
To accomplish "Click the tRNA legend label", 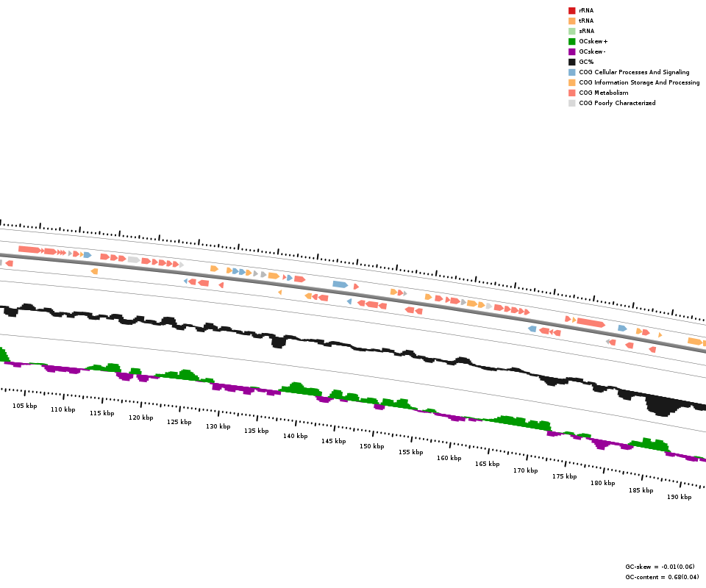I will 586,21.
